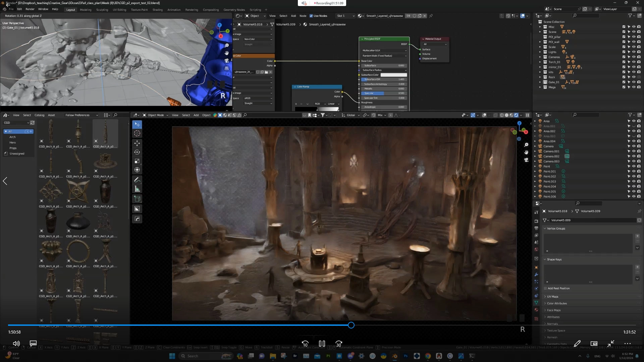
Task: Expand the UV Maps panel
Action: (552, 297)
